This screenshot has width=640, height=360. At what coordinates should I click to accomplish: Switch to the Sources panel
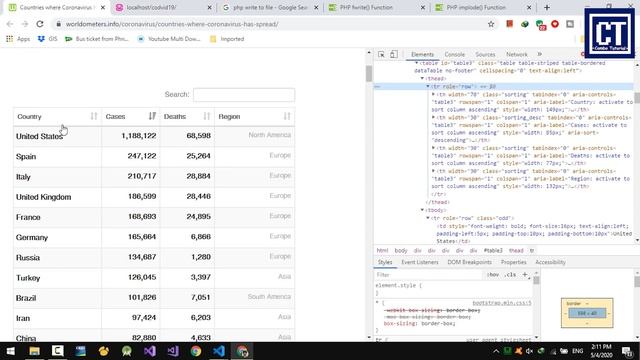point(485,54)
